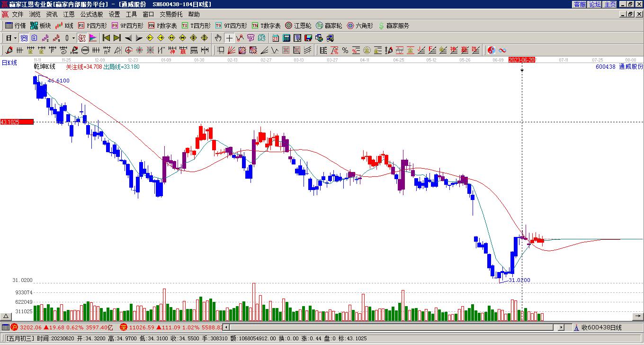Image resolution: width=644 pixels, height=345 pixels.
Task: Click the floppy disk save icon
Action: click(x=308, y=38)
